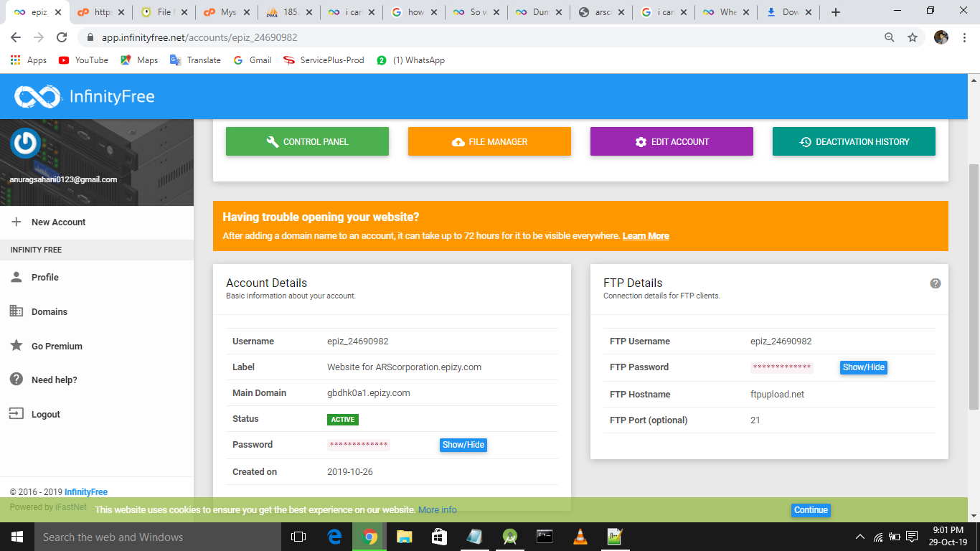
Task: Click the help icon beside FTP Details
Action: point(935,283)
